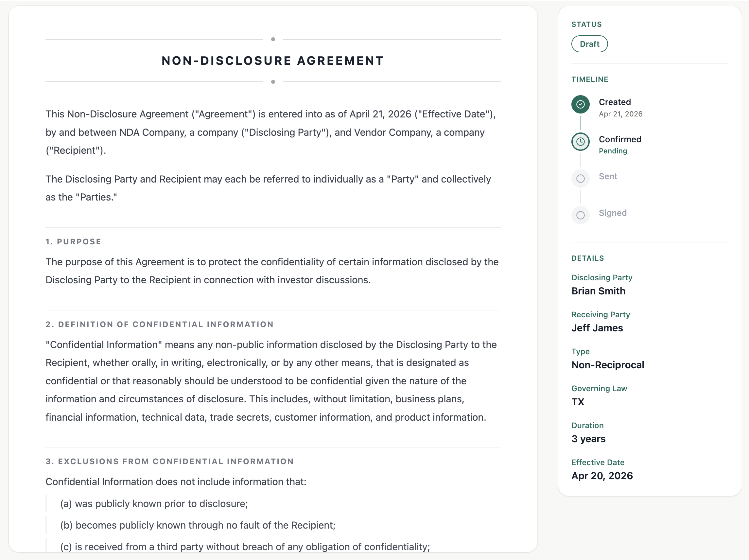The image size is (749, 560).
Task: Click the Confirmed pending clock icon
Action: pyautogui.click(x=580, y=142)
